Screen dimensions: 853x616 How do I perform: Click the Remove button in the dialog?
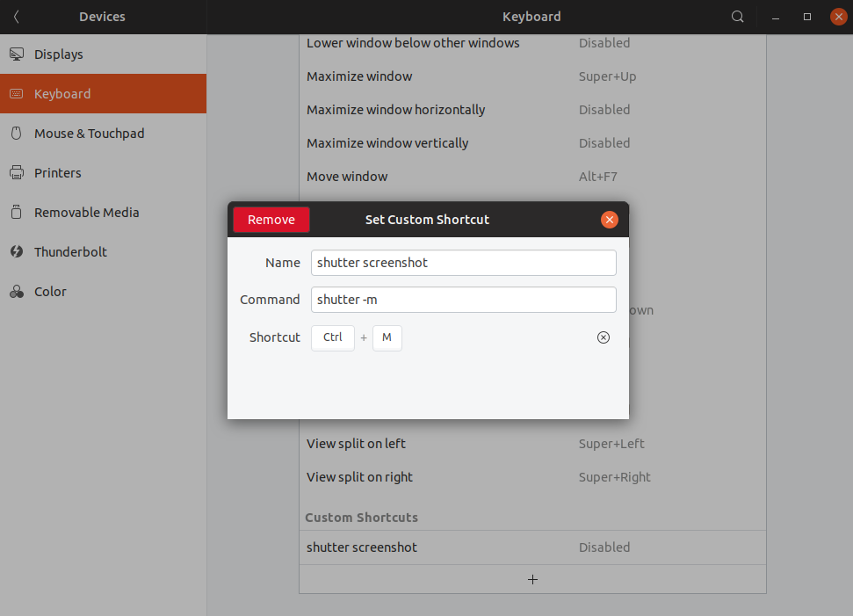271,220
